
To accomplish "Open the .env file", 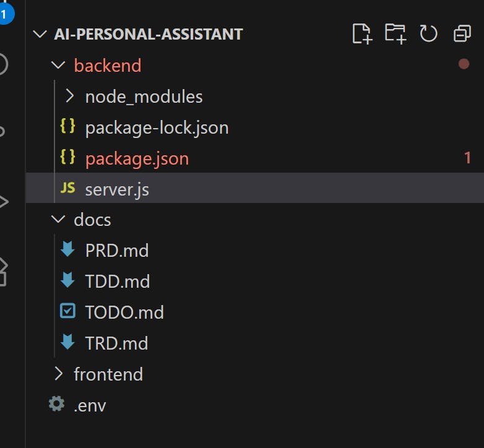I will coord(90,405).
